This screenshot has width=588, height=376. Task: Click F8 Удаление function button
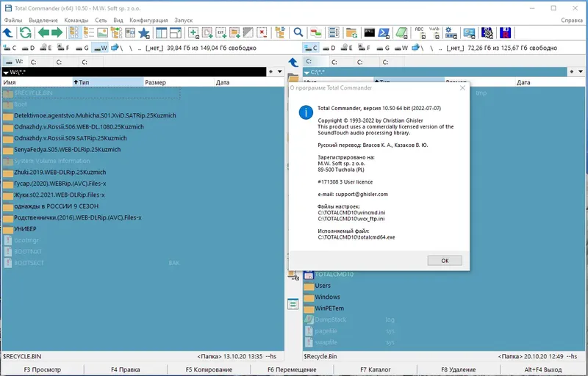(x=458, y=369)
